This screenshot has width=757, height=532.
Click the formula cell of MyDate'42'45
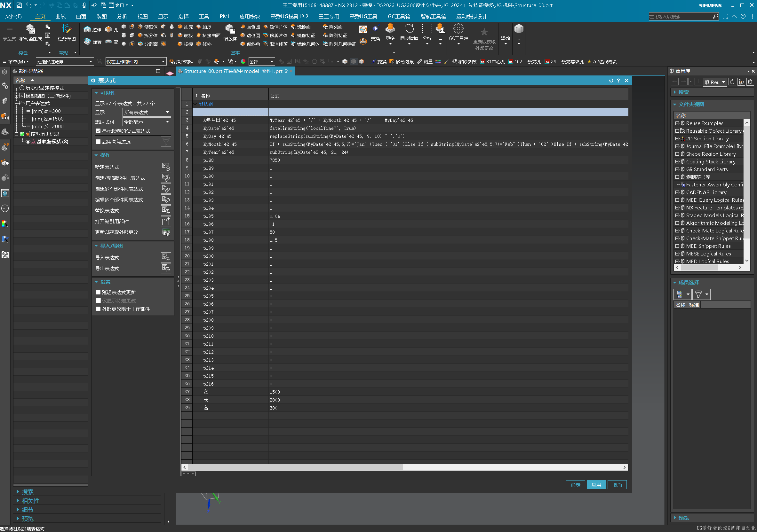coord(448,128)
